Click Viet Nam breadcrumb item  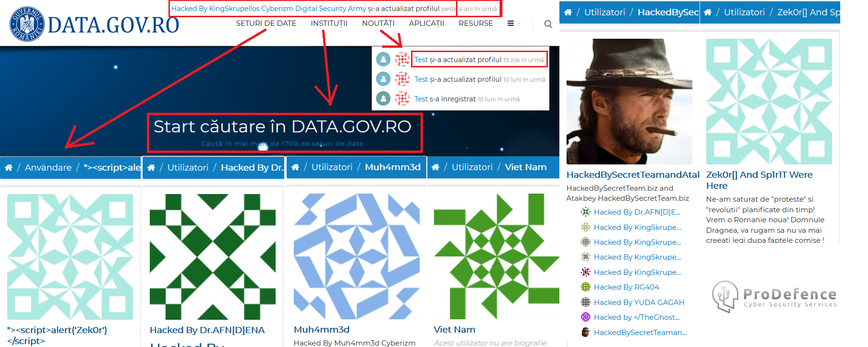526,167
